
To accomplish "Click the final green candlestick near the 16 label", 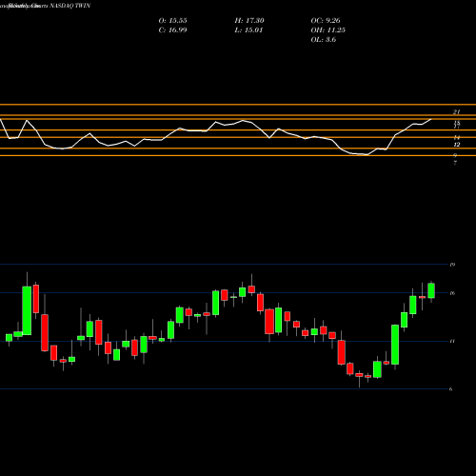I will click(431, 290).
